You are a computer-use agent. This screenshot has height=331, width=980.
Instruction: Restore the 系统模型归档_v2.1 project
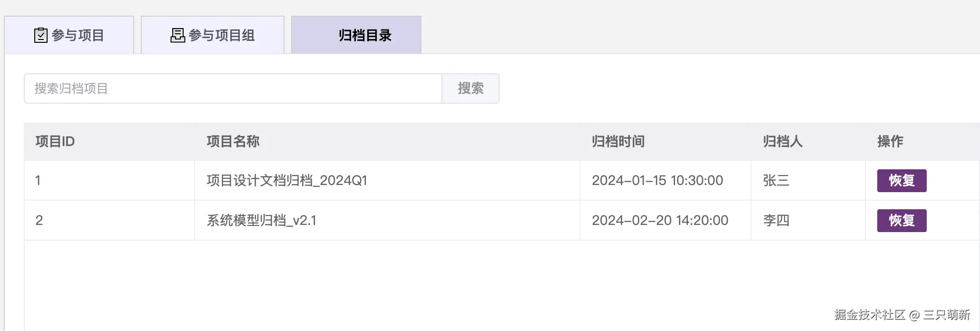901,221
